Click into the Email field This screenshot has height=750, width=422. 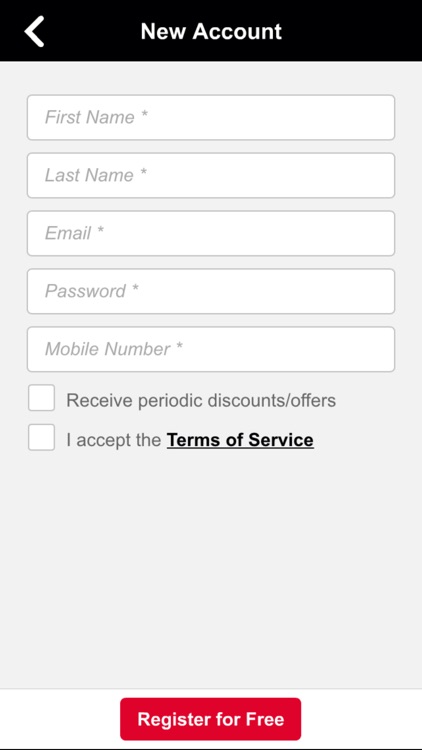pyautogui.click(x=211, y=233)
